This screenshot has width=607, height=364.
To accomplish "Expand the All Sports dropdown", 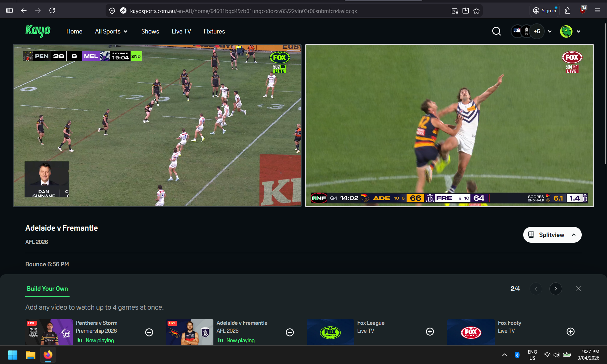I will (111, 31).
